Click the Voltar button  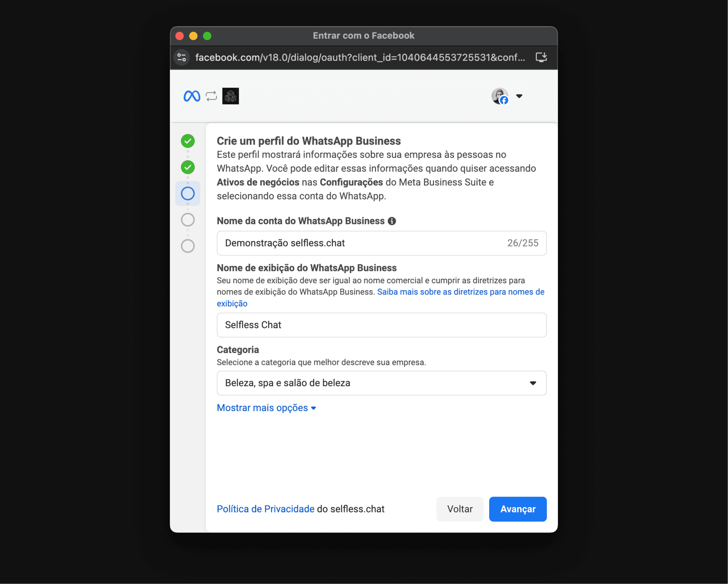(460, 509)
